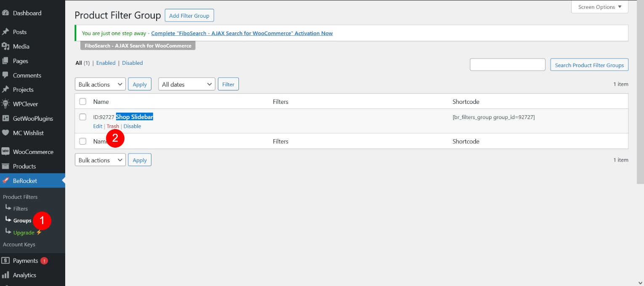
Task: Open the Shop Slidebar group title
Action: click(x=135, y=117)
